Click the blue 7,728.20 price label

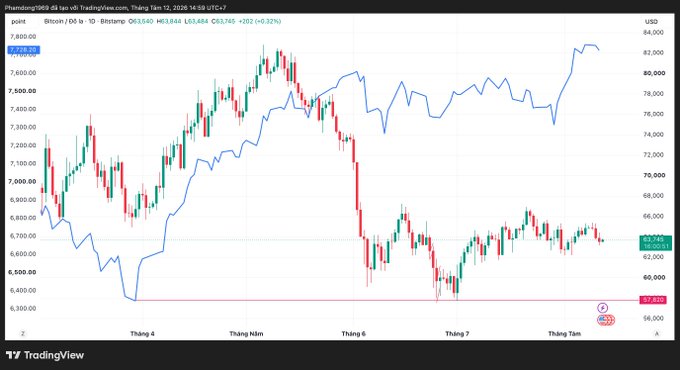[x=24, y=50]
